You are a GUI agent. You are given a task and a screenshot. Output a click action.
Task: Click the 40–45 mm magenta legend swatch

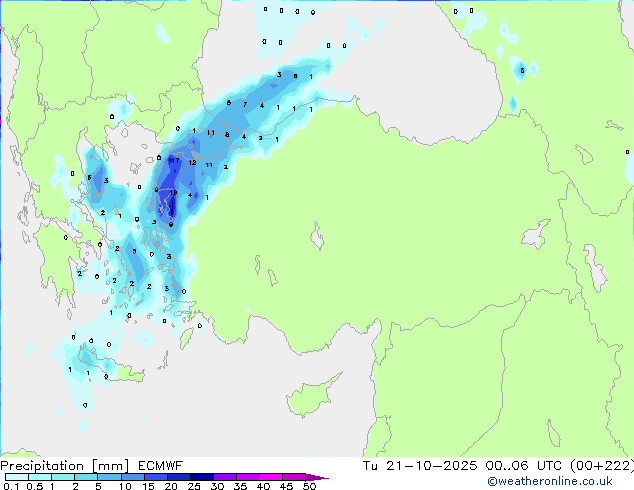tap(271, 477)
